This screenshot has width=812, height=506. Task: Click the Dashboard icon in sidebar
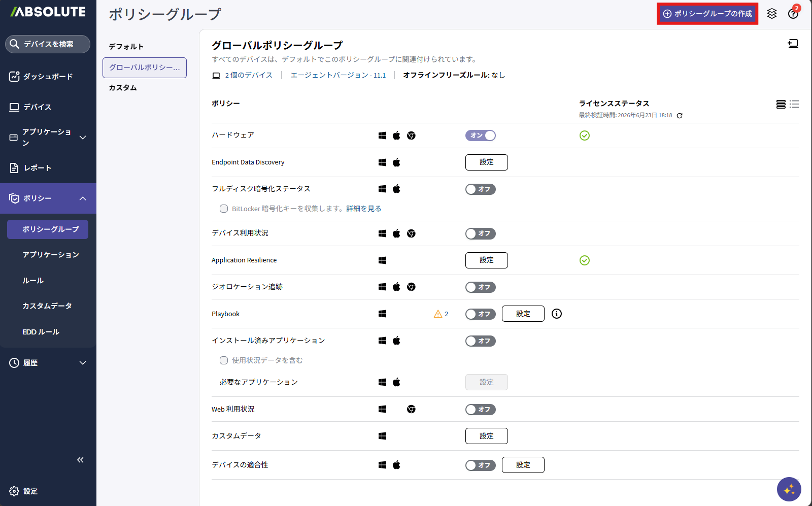(14, 76)
